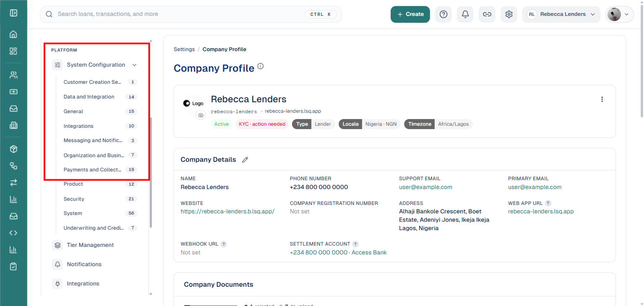Image resolution: width=644 pixels, height=306 pixels.
Task: Show Web App URL help tooltip
Action: [x=548, y=203]
